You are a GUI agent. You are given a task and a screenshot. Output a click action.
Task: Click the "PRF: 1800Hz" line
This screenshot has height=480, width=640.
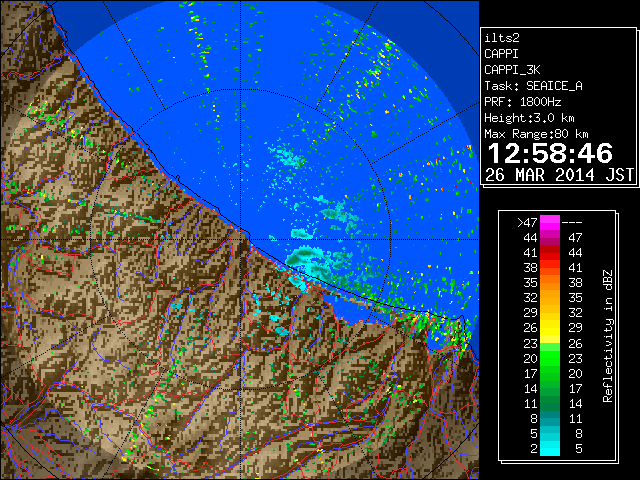pyautogui.click(x=523, y=102)
